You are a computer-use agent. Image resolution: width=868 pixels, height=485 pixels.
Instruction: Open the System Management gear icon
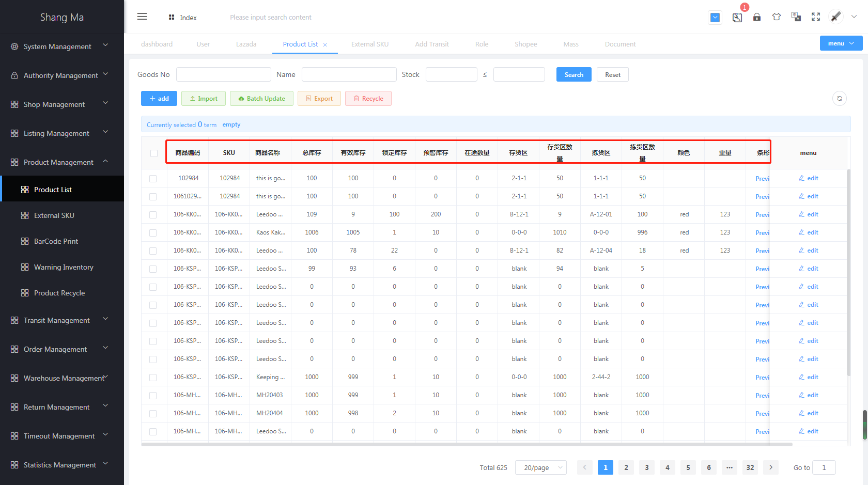pyautogui.click(x=14, y=46)
